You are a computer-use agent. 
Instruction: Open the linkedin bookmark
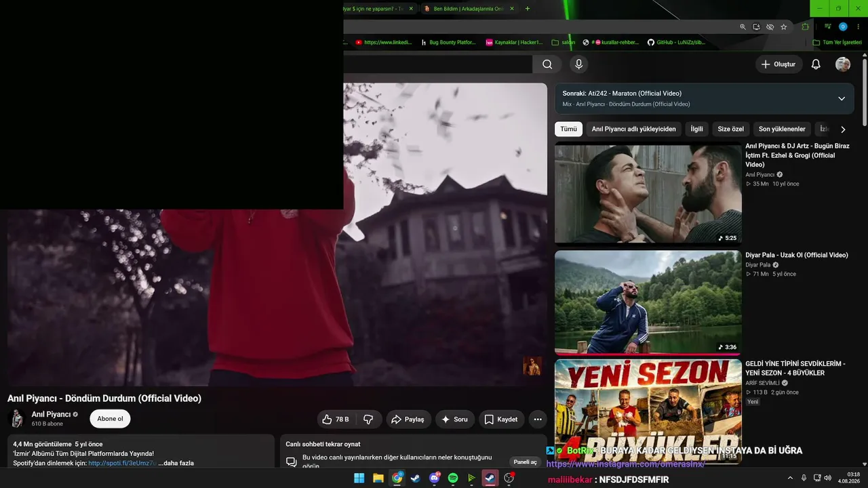[x=384, y=42]
